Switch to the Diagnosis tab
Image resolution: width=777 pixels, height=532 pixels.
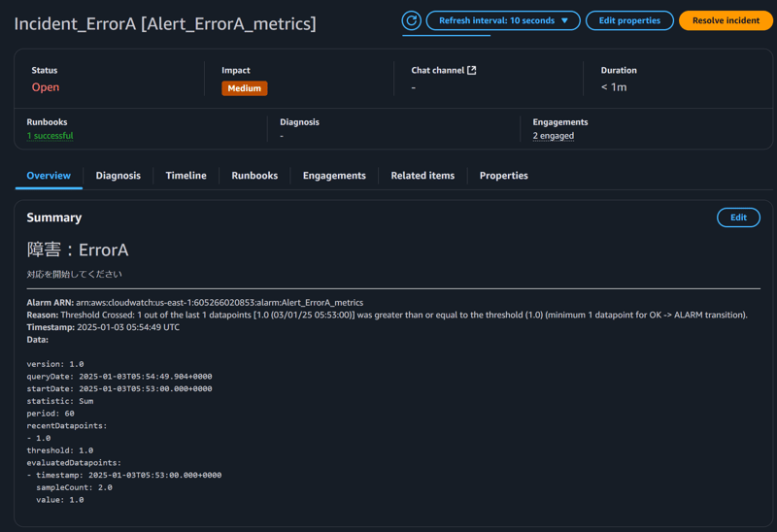tap(118, 176)
